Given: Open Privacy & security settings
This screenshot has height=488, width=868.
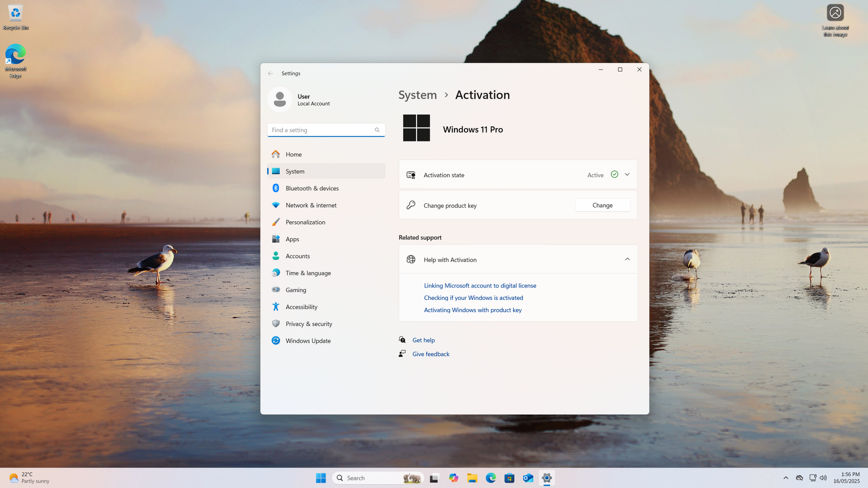Looking at the screenshot, I should click(326, 324).
